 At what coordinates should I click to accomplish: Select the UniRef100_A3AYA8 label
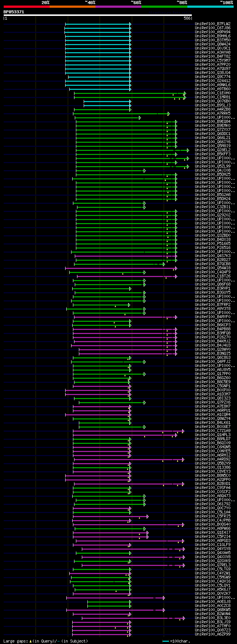tap(213, 53)
